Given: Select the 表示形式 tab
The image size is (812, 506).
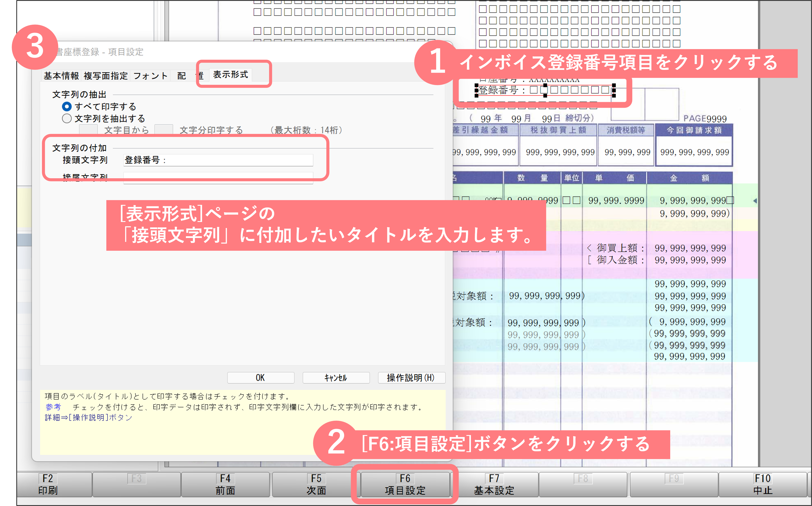Looking at the screenshot, I should (231, 74).
